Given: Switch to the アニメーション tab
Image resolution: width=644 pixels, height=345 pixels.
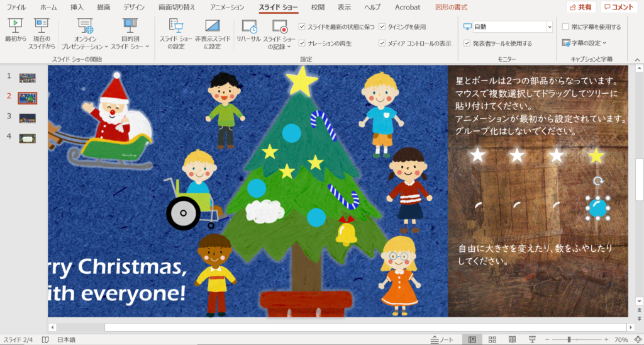Looking at the screenshot, I should [x=227, y=7].
